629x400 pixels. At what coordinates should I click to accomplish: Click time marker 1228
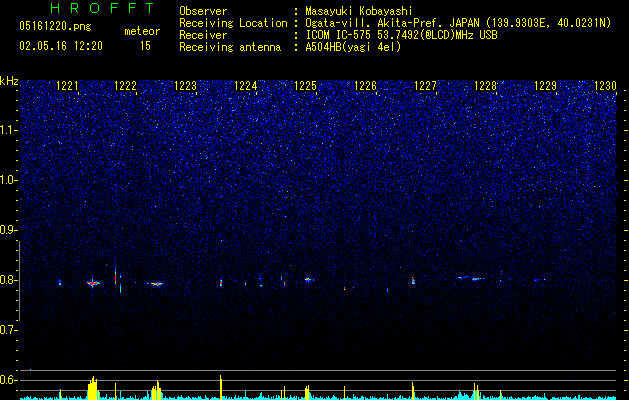(485, 86)
